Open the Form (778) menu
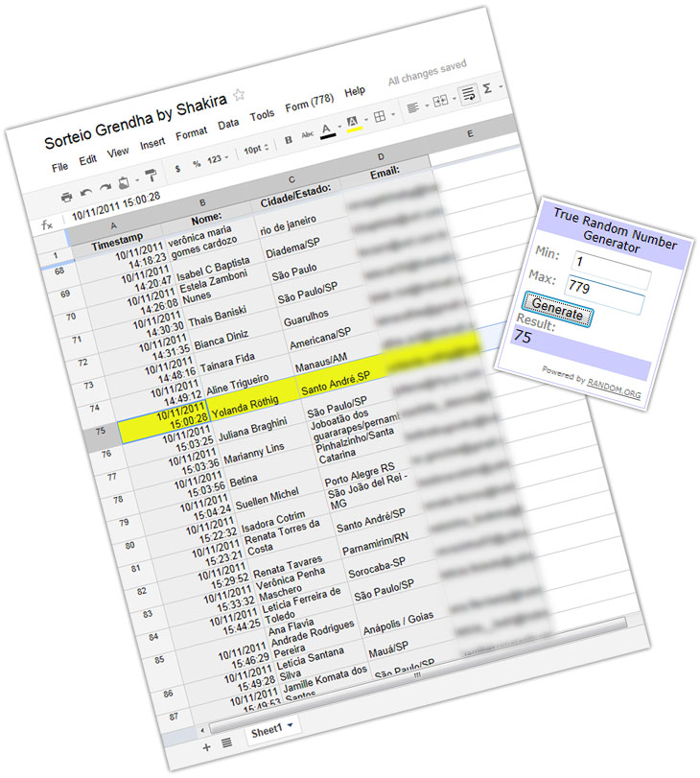Viewport: 700px width, 778px height. coord(309,104)
